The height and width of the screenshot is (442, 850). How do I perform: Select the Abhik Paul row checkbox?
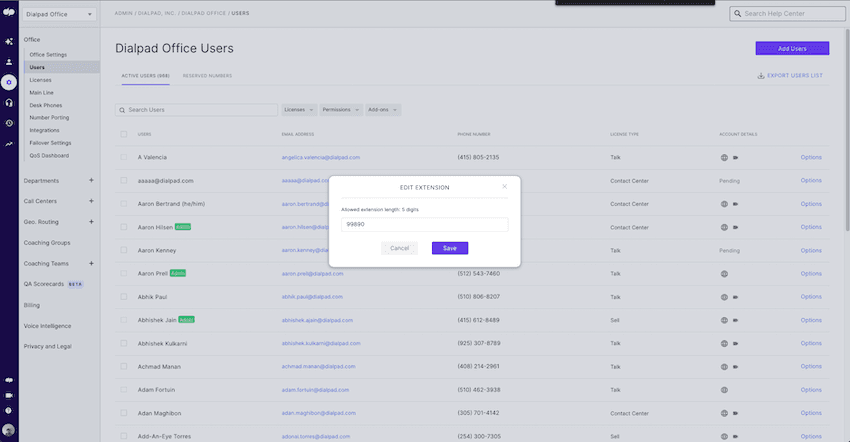pos(124,296)
